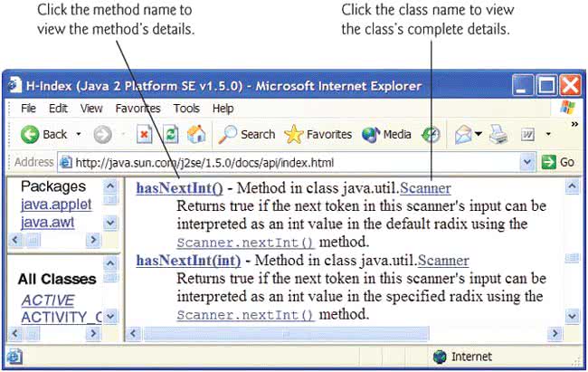Click the main content horizontal scrollbar thumb

[x=286, y=333]
